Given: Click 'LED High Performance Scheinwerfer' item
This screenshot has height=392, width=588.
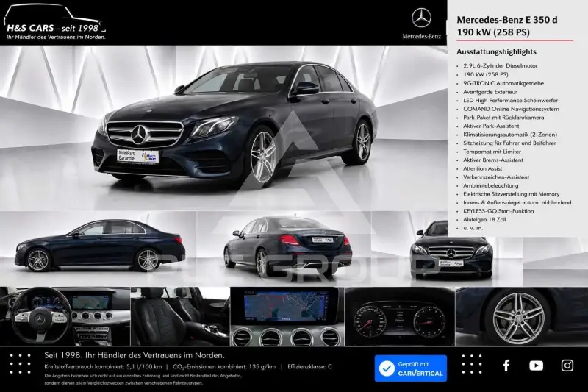Looking at the screenshot, I should pos(510,101).
